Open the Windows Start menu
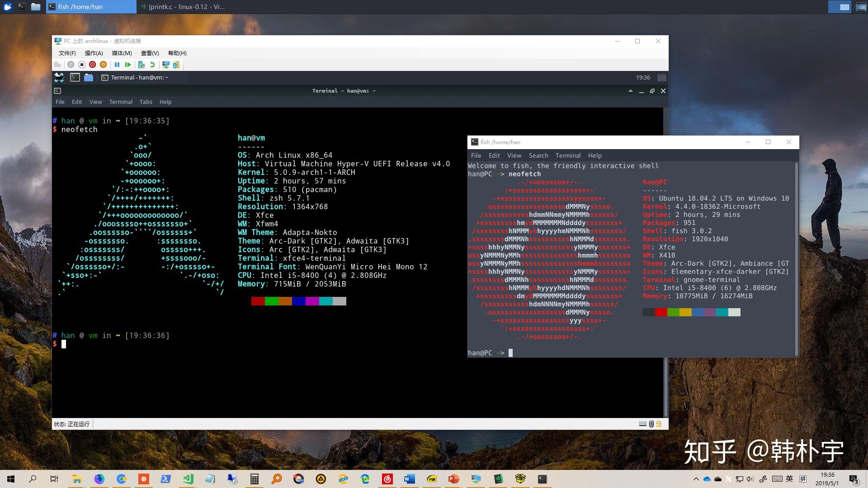 tap(11, 479)
